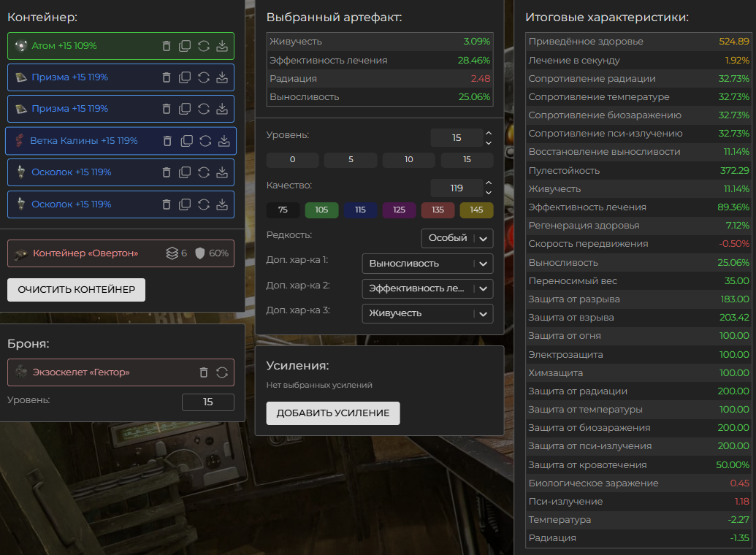Click the shield protection icon next to 60%
This screenshot has width=756, height=555.
(x=199, y=253)
